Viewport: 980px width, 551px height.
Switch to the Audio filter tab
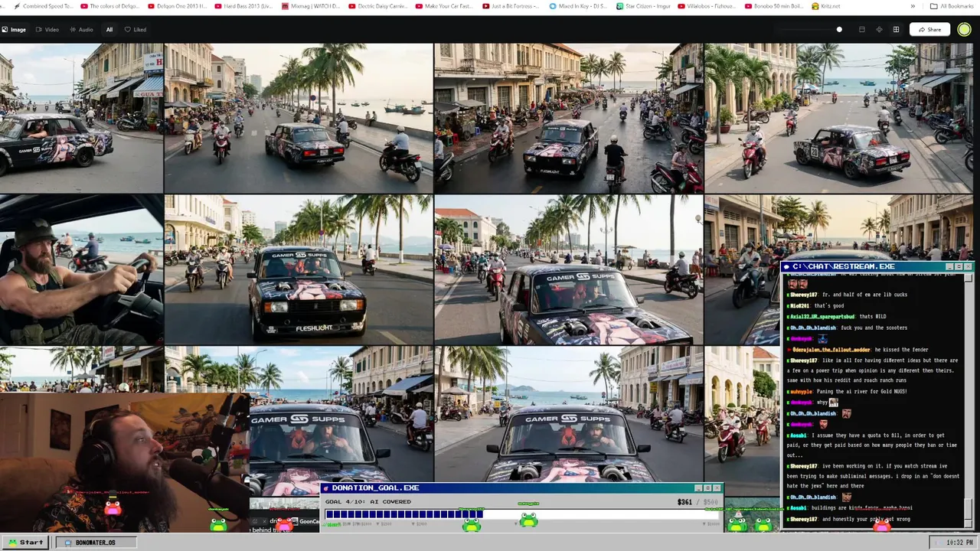(x=81, y=30)
